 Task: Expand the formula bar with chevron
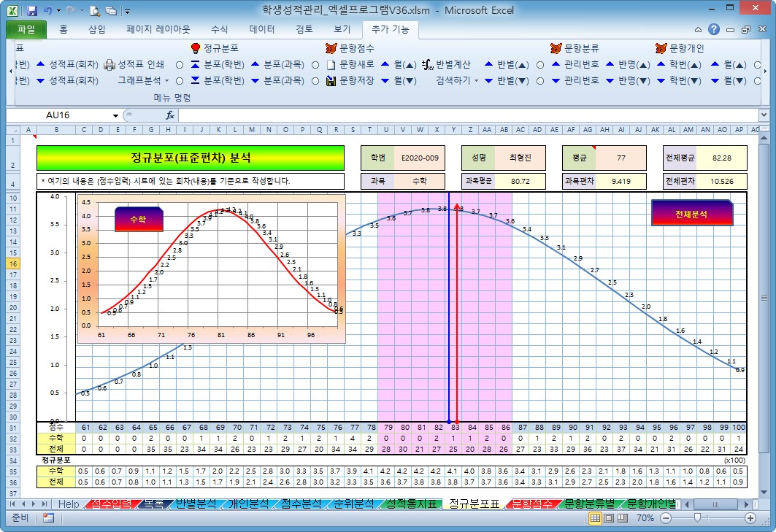pyautogui.click(x=764, y=115)
